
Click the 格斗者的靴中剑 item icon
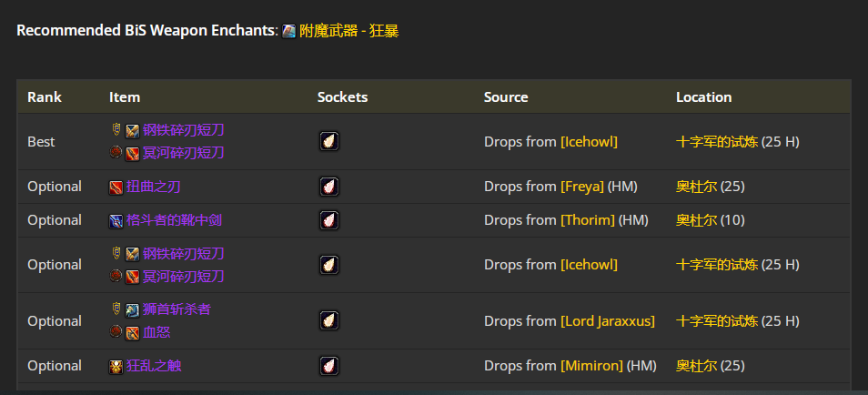(x=116, y=221)
